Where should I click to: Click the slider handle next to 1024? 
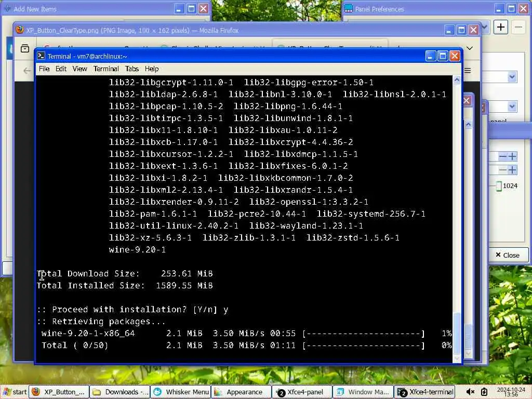pos(499,186)
